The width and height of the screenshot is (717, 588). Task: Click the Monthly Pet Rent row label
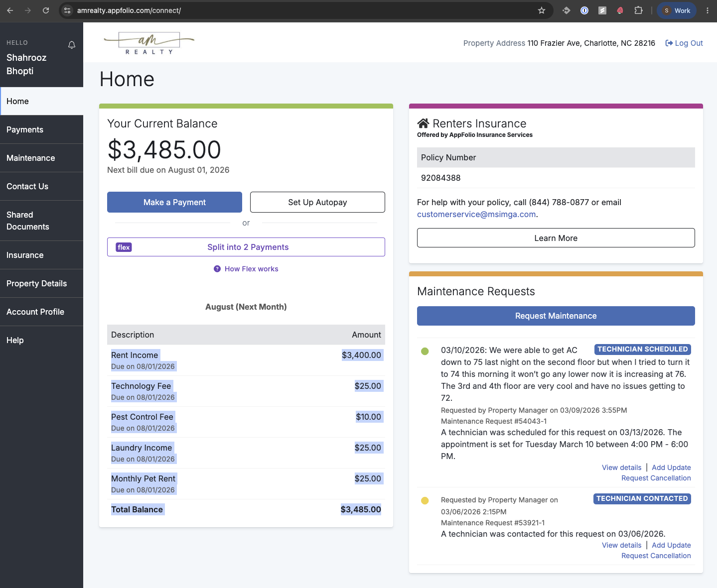click(143, 478)
